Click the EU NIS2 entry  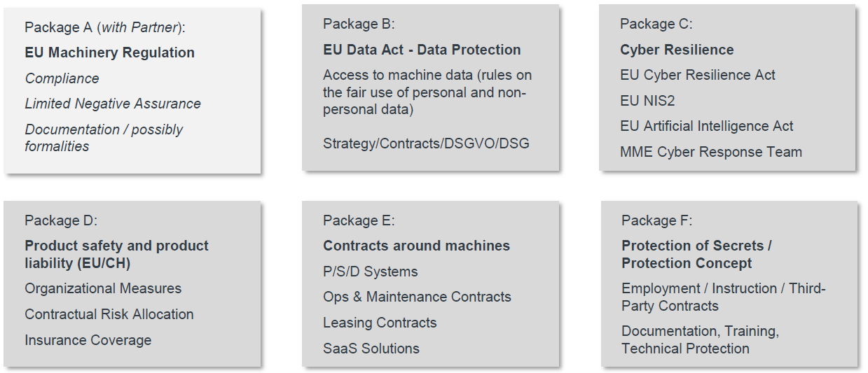pyautogui.click(x=647, y=101)
